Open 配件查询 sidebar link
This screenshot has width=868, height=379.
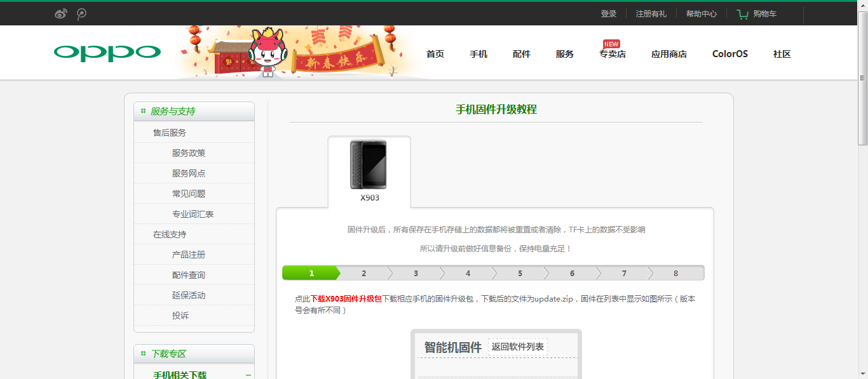[x=189, y=275]
